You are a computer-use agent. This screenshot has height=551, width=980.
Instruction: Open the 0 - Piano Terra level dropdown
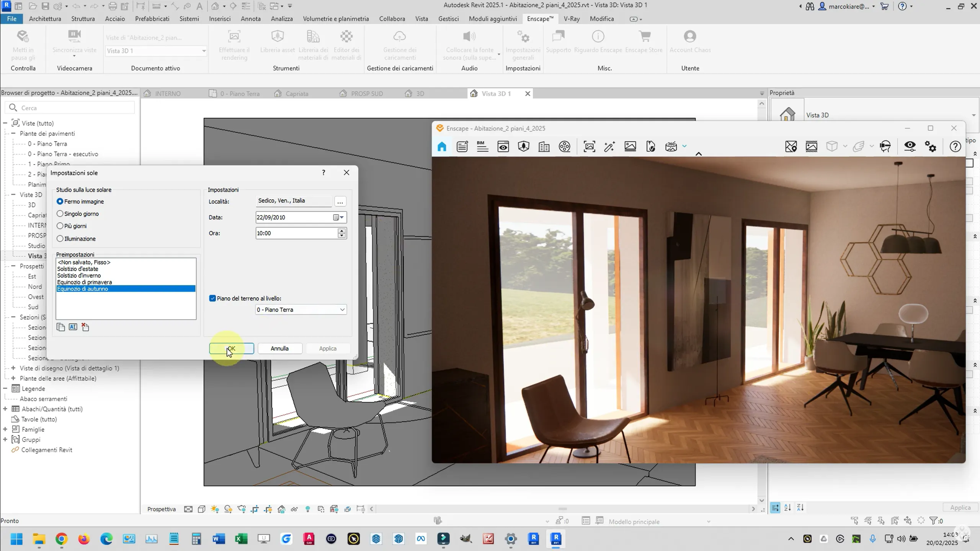coord(342,310)
